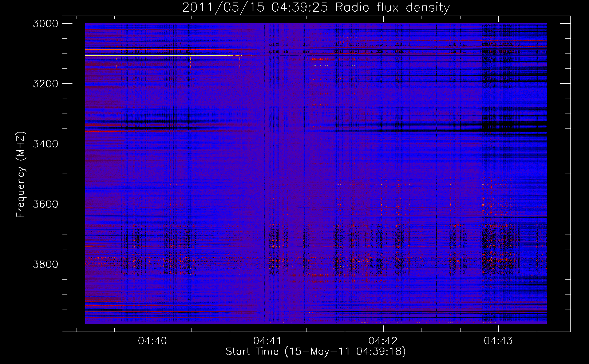
Task: Click the 3000 frequency tick label
Action: click(46, 24)
